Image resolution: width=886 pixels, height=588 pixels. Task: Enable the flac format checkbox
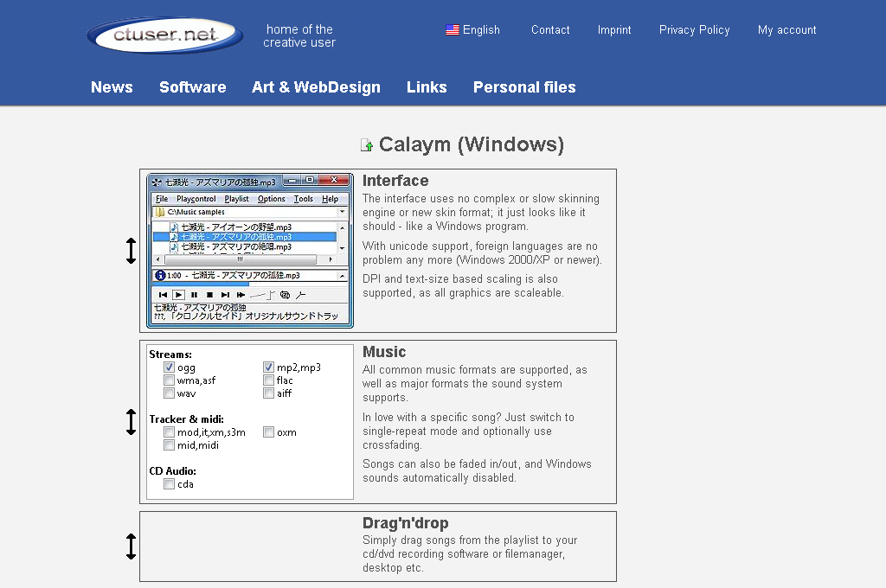[x=269, y=380]
